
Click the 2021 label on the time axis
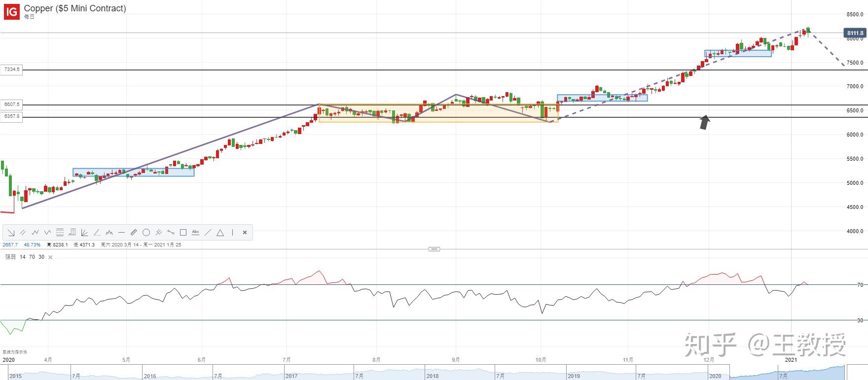point(791,360)
